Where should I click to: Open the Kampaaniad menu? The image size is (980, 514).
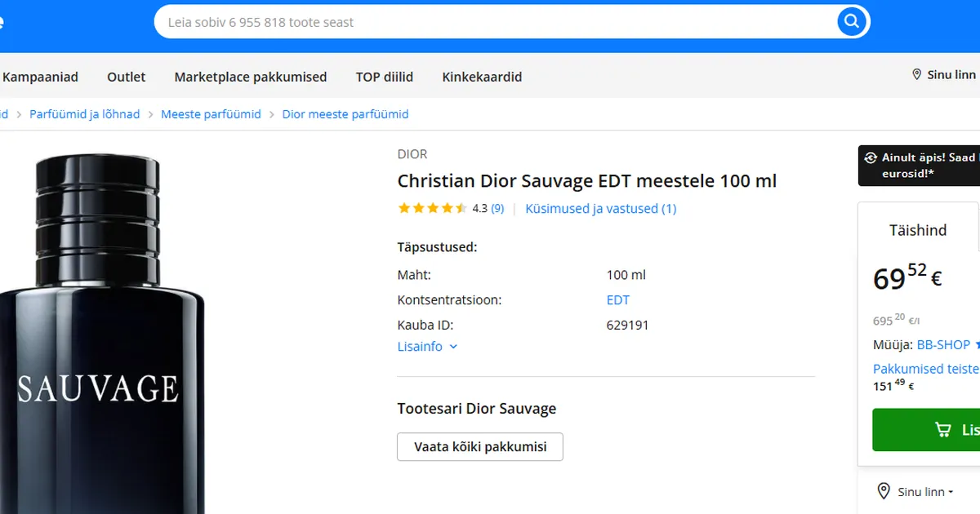coord(41,77)
